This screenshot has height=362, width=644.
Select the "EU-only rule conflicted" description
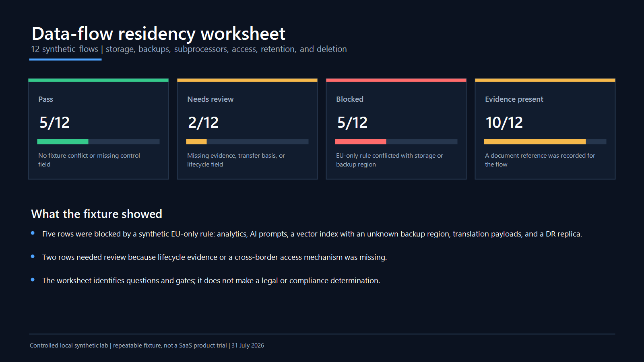(x=390, y=160)
